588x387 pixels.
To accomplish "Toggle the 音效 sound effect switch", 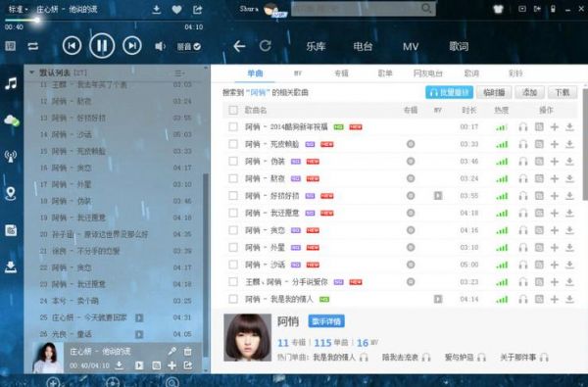I will (188, 46).
